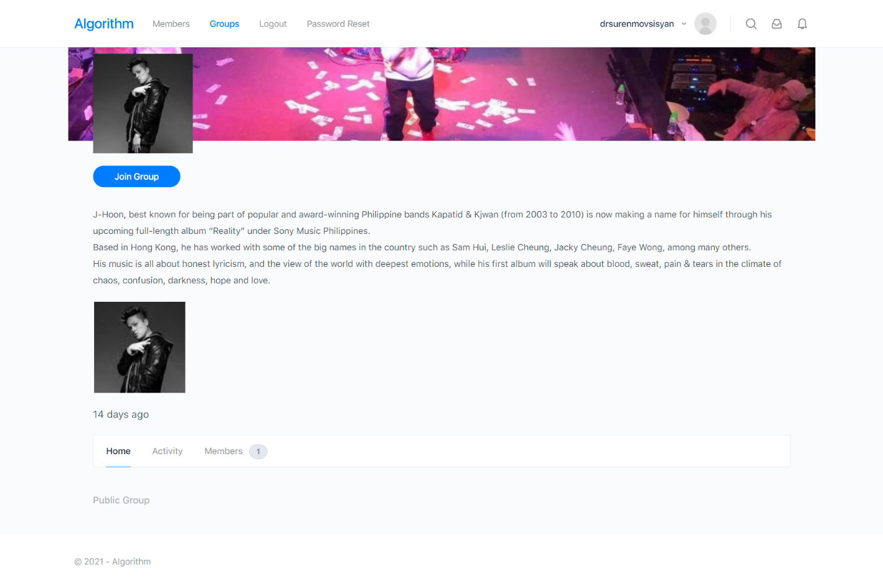
Task: Open the Members menu item
Action: [x=171, y=24]
